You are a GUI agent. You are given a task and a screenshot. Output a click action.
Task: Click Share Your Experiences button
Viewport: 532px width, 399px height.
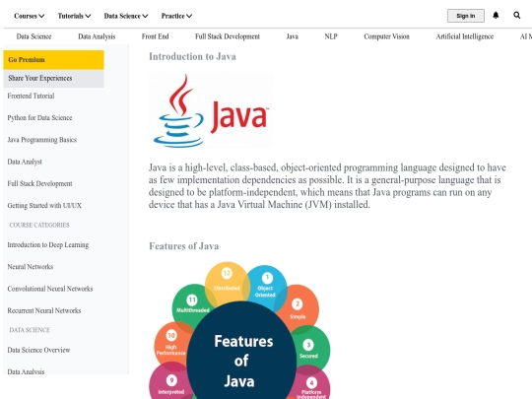pyautogui.click(x=53, y=79)
